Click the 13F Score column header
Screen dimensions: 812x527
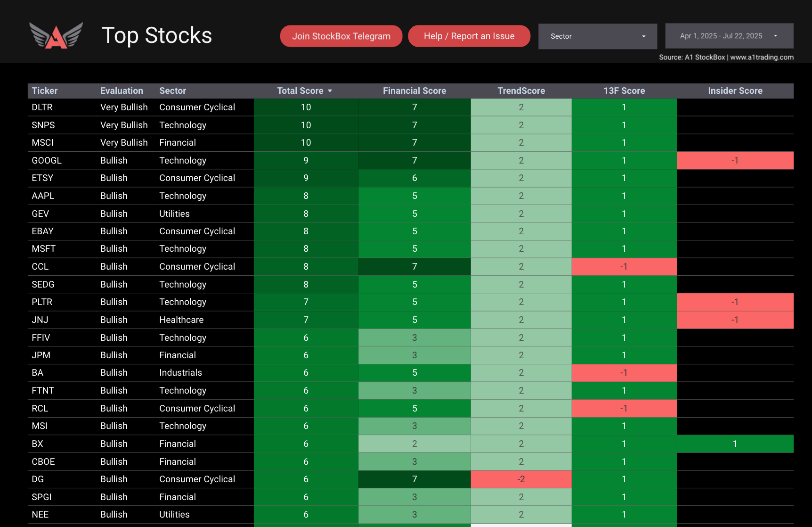(624, 91)
